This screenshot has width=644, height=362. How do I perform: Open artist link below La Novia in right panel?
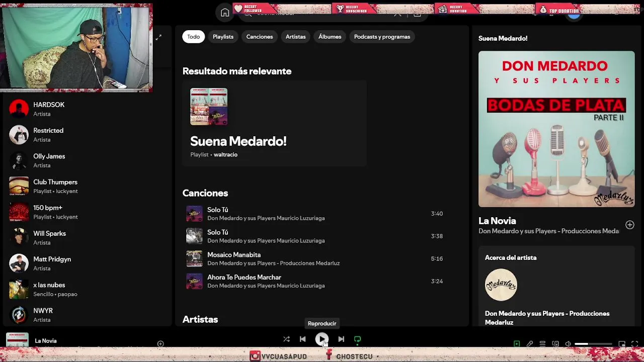pos(548,231)
